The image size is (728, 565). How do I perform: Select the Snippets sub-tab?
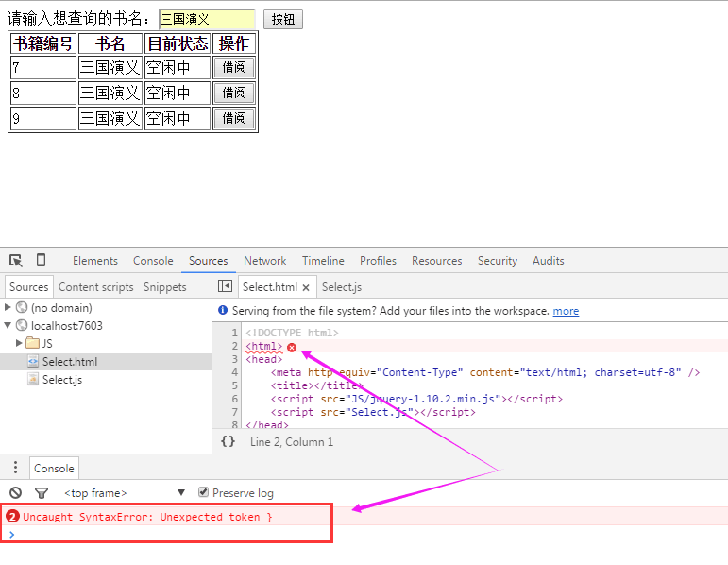pos(165,287)
